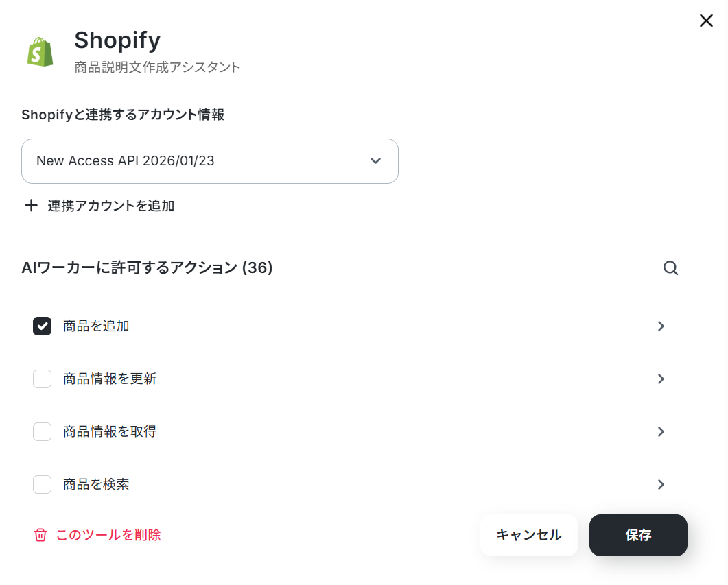Expand the 商品を追加 action details chevron

tap(661, 326)
